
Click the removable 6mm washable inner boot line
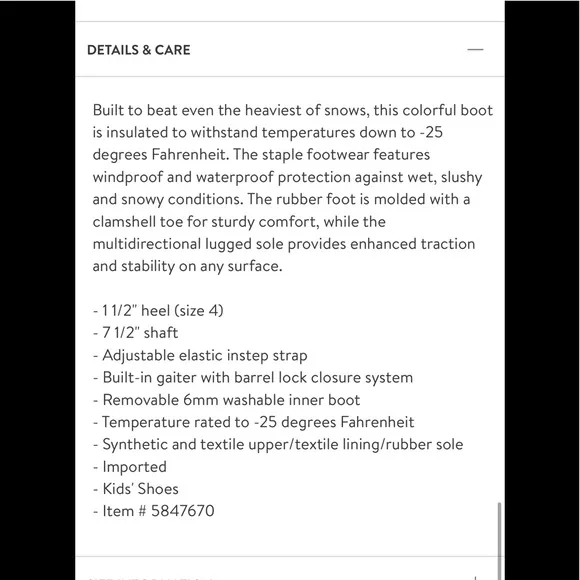pos(226,400)
